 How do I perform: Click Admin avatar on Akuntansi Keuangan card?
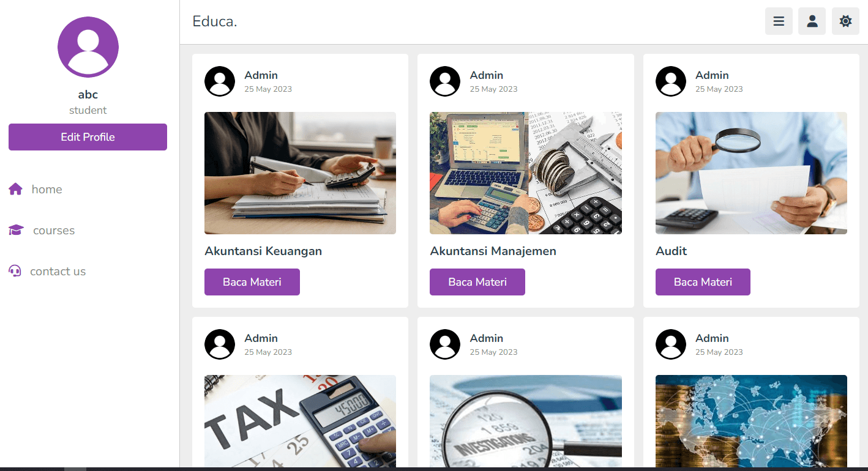coord(220,81)
